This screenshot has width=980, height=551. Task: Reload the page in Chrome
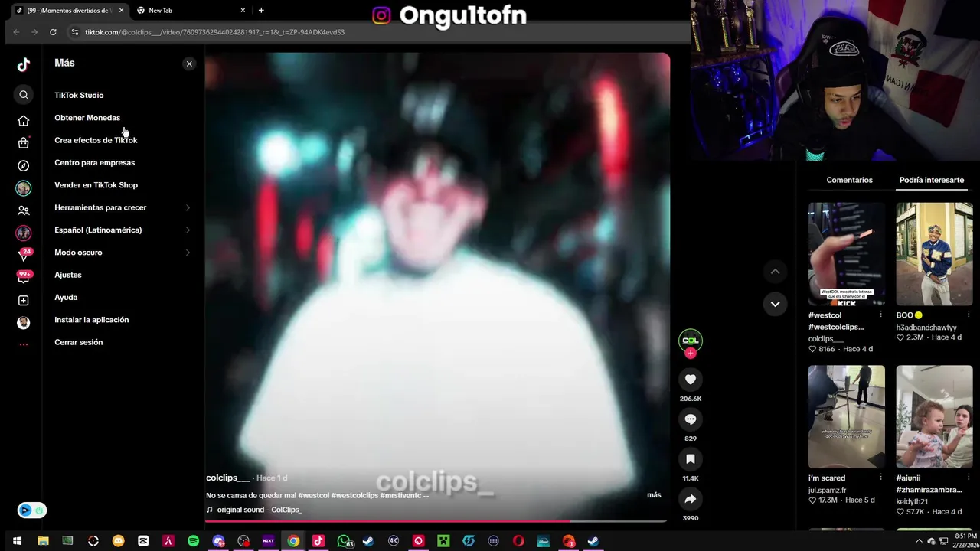53,32
